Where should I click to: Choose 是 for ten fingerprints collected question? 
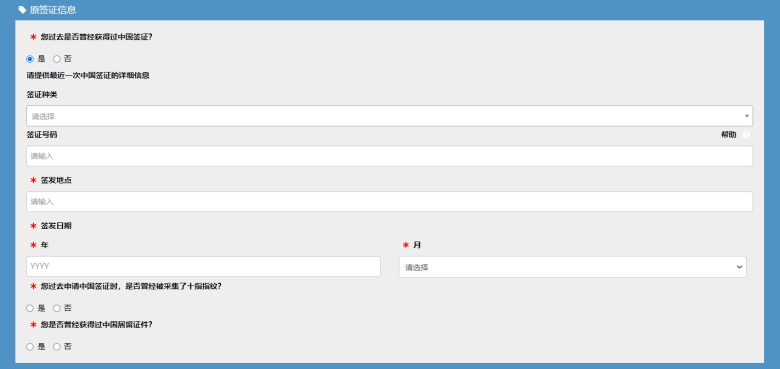(x=30, y=308)
